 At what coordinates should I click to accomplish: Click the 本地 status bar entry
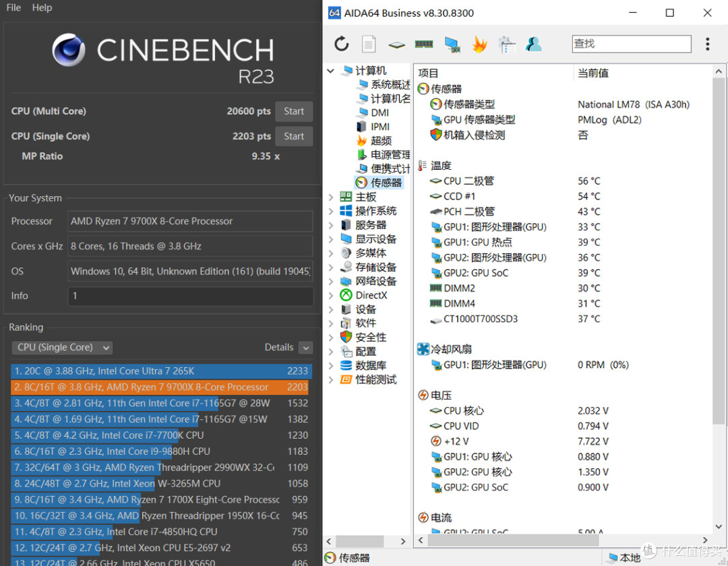[x=624, y=558]
